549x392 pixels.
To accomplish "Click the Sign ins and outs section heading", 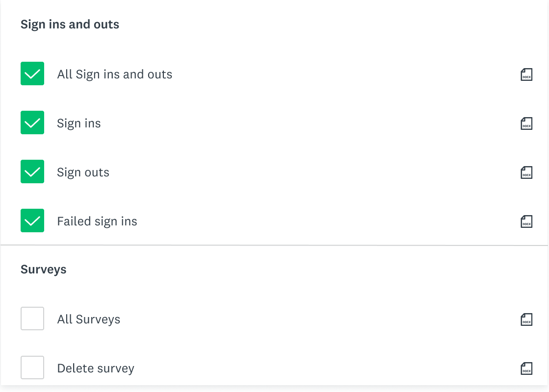I will point(70,24).
